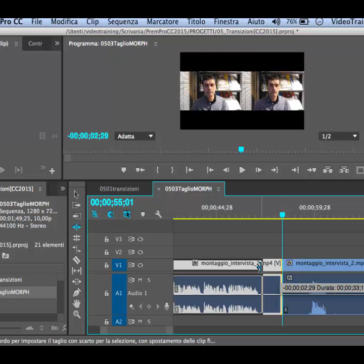Toggle V2 track output eye
This screenshot has height=364, width=364.
140,252
